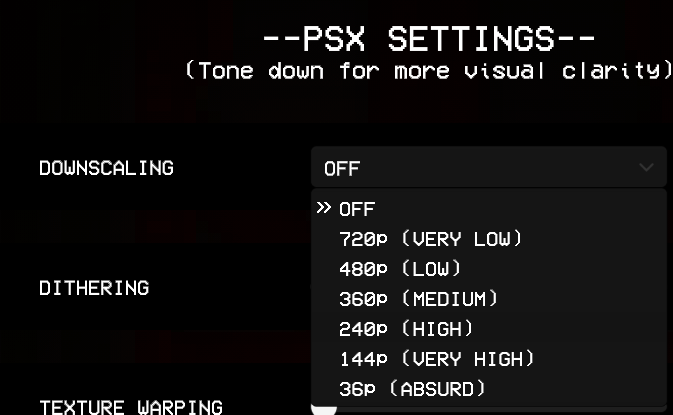This screenshot has height=415, width=673.
Task: Click the 'Tone down for more visual clarity' subtitle
Action: [x=429, y=70]
